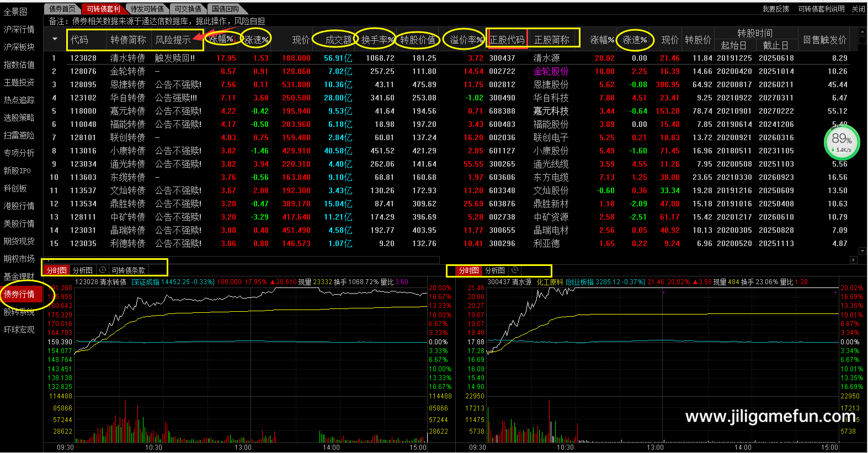Select the 金轮转债 row in the table
868x453 pixels.
127,71
